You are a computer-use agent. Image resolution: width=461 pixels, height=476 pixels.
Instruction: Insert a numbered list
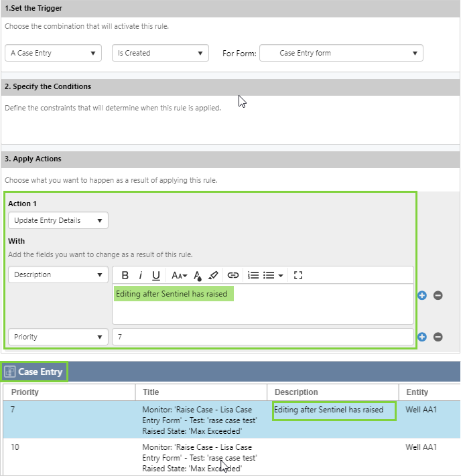pyautogui.click(x=253, y=275)
